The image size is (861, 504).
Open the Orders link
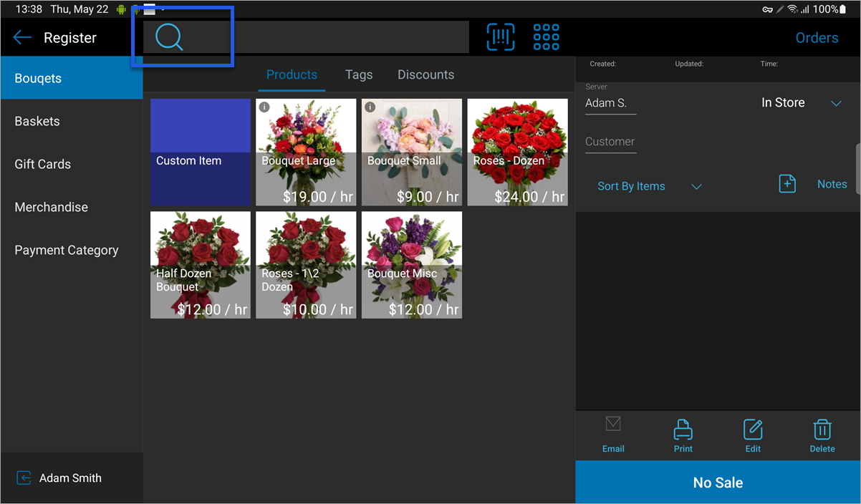pos(817,38)
